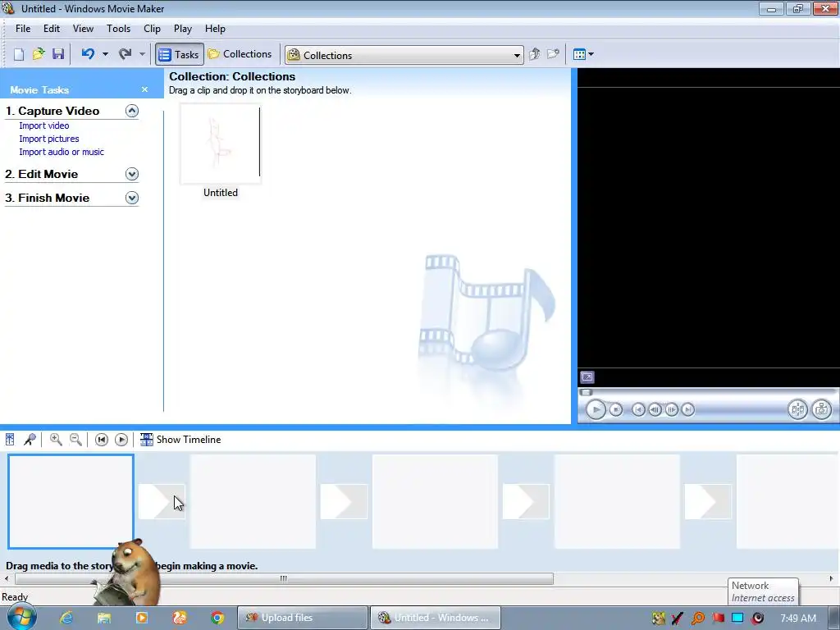Open Windows Explorer from the taskbar
840x630 pixels.
tap(104, 618)
